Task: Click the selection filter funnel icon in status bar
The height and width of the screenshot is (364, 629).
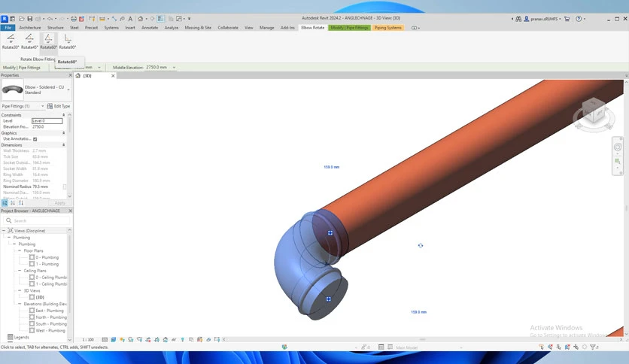Action: point(592,347)
